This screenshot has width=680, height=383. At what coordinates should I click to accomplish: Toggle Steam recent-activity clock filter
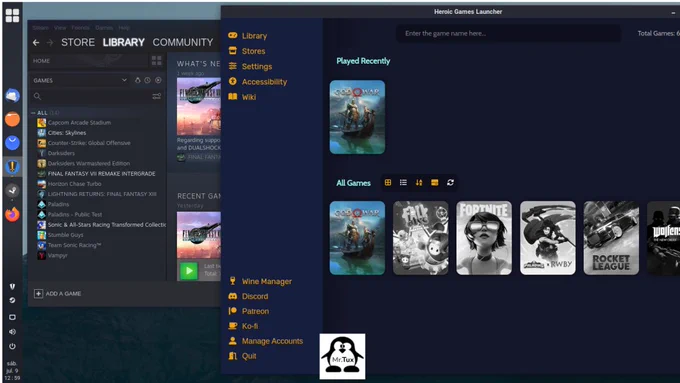point(147,80)
